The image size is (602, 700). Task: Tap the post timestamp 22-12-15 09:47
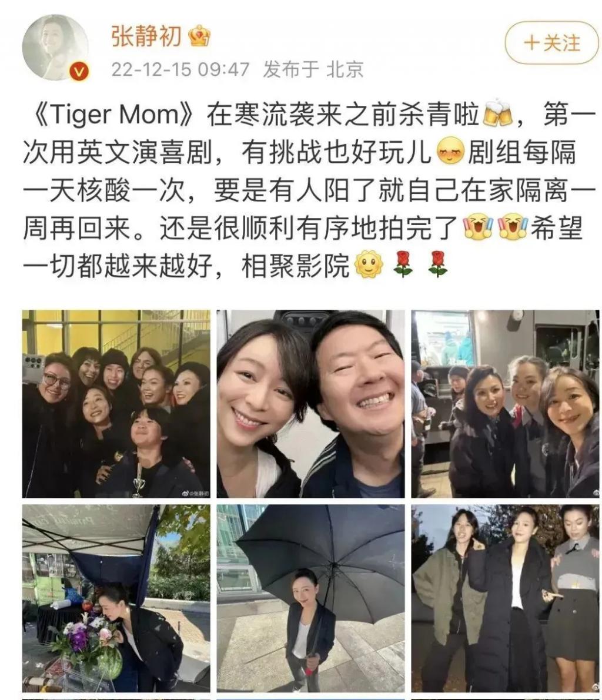coord(180,69)
